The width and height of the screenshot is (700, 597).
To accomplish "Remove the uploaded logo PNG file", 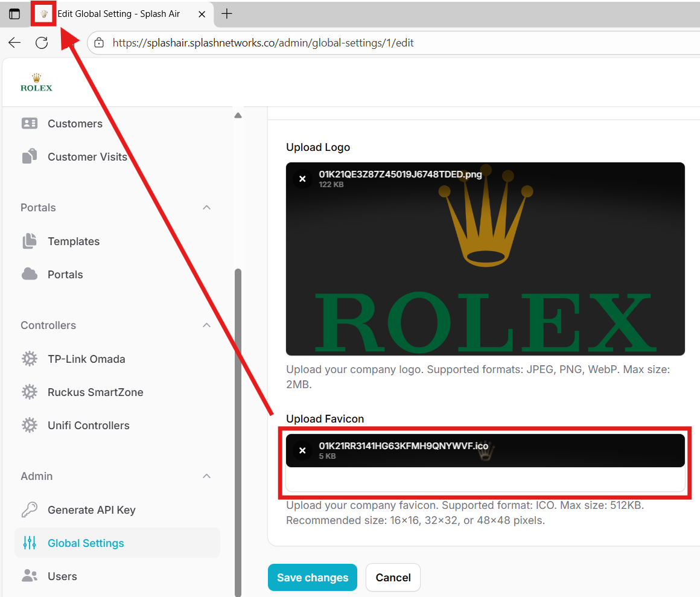I will pos(303,179).
